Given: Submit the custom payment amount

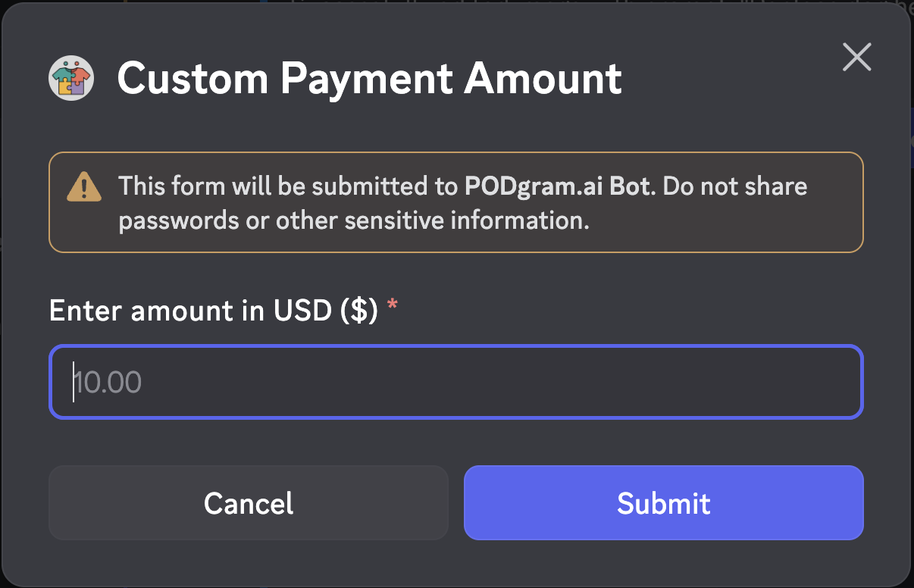Looking at the screenshot, I should [663, 503].
